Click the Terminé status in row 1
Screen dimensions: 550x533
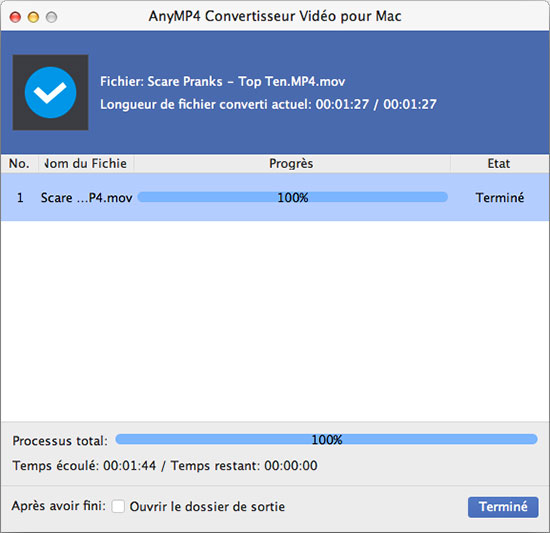click(x=500, y=197)
